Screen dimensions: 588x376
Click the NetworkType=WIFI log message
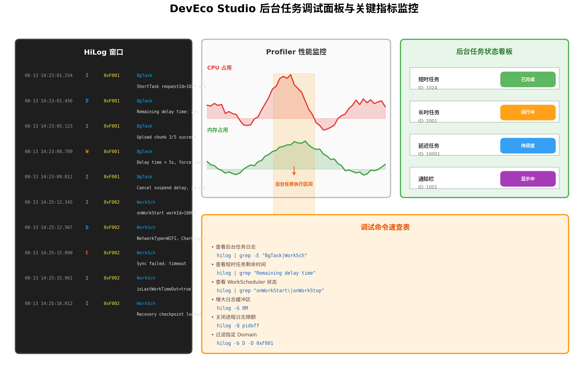coord(171,239)
